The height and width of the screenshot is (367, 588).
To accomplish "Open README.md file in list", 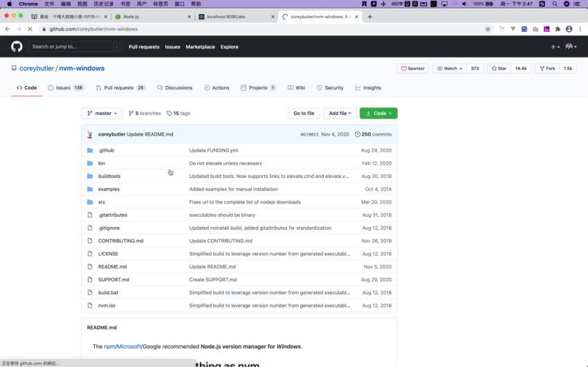I will coord(113,267).
